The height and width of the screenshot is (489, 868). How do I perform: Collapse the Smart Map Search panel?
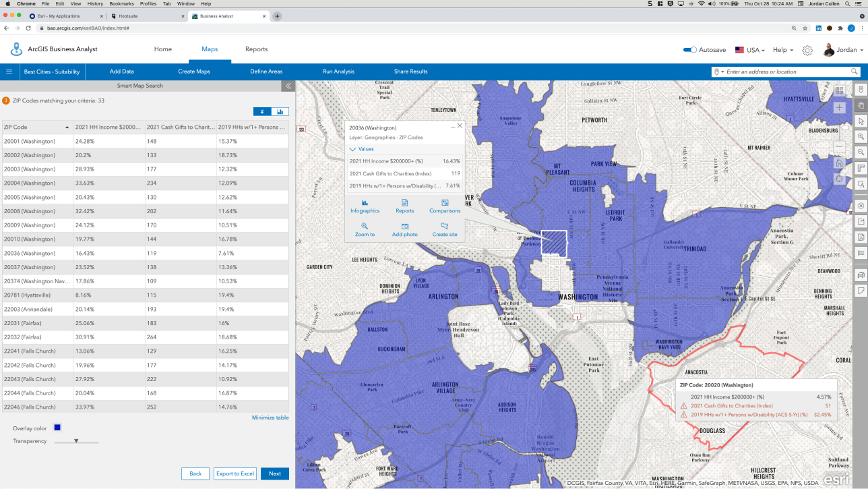[x=288, y=86]
